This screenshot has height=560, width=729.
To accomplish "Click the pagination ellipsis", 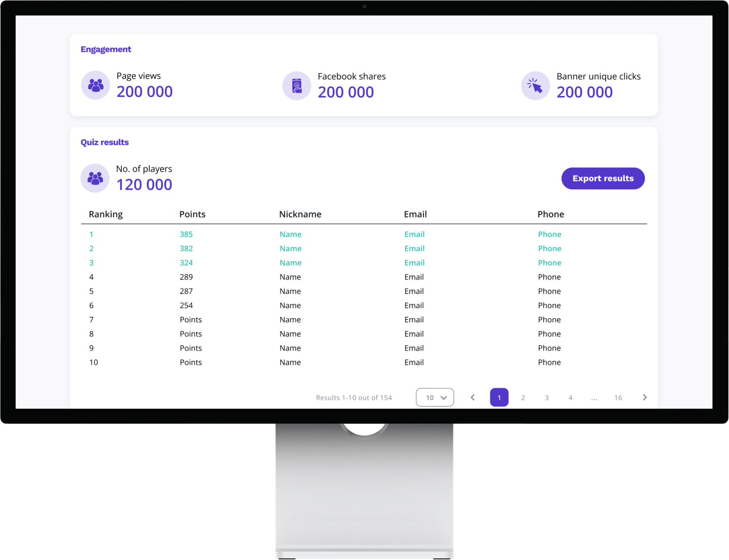I will 594,397.
